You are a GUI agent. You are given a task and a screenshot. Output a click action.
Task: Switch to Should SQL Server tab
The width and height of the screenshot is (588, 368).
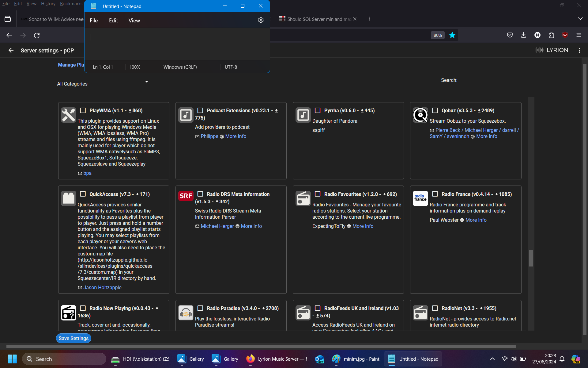[x=317, y=19]
